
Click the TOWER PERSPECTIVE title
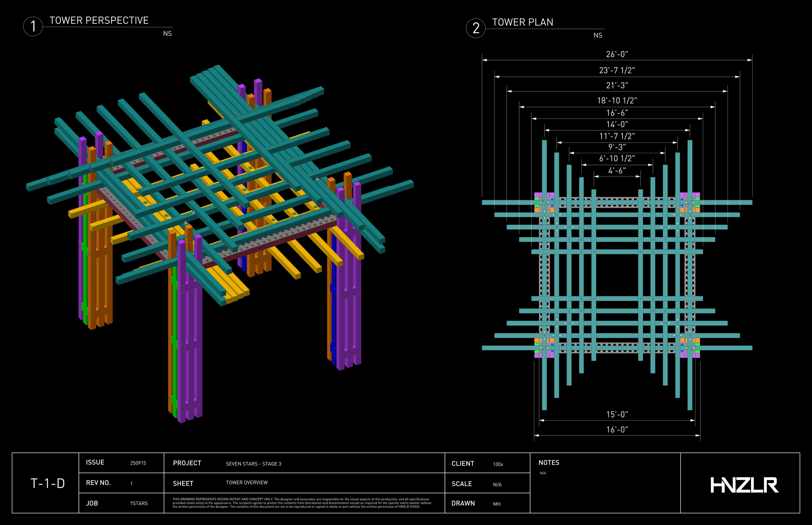99,20
